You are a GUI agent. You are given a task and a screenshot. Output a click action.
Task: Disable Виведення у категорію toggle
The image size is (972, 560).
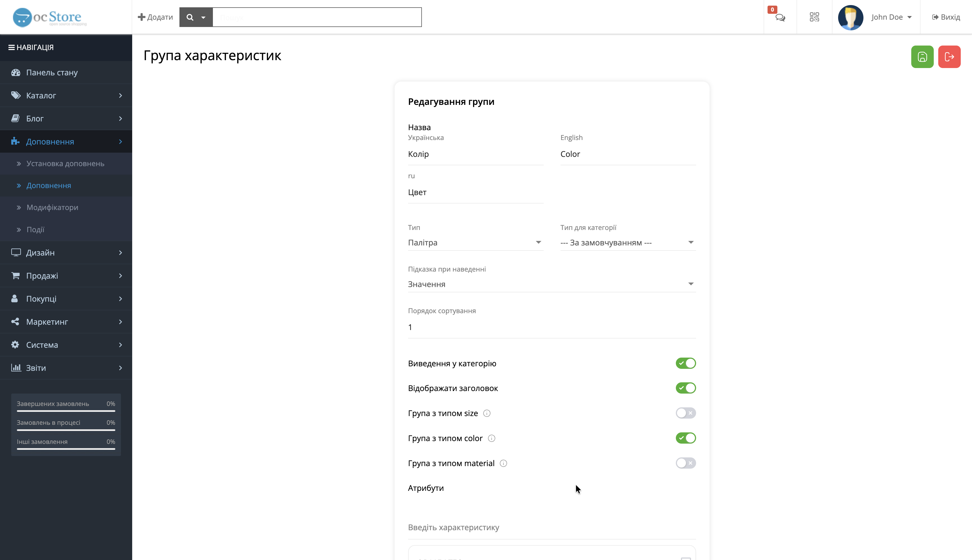tap(686, 363)
